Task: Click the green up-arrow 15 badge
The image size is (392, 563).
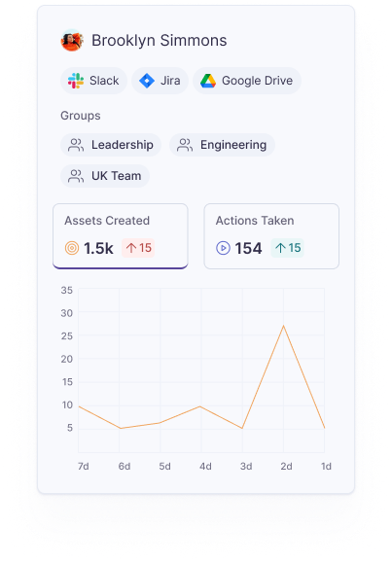Action: pos(288,248)
